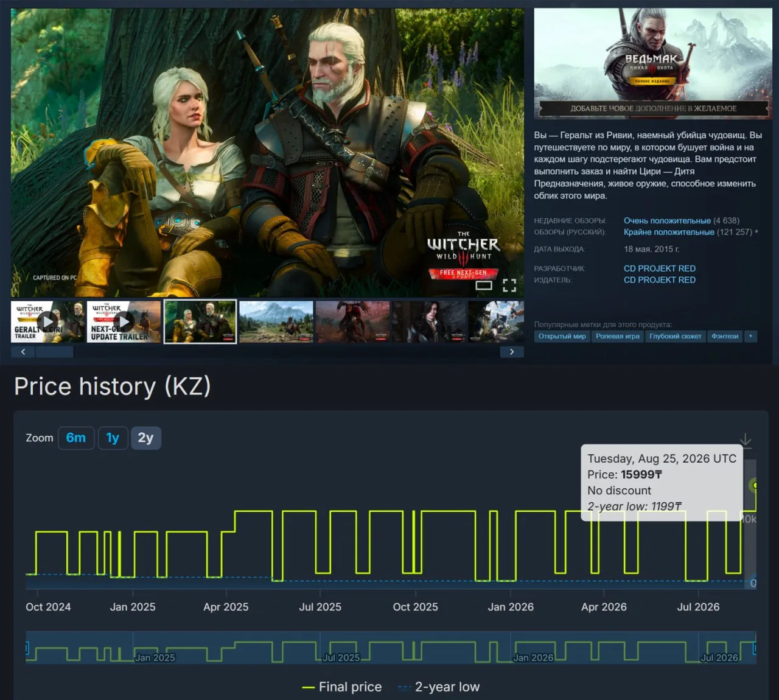Viewport: 779px width, 700px height.
Task: Click the 'Oct 2024' axis label
Action: point(48,607)
